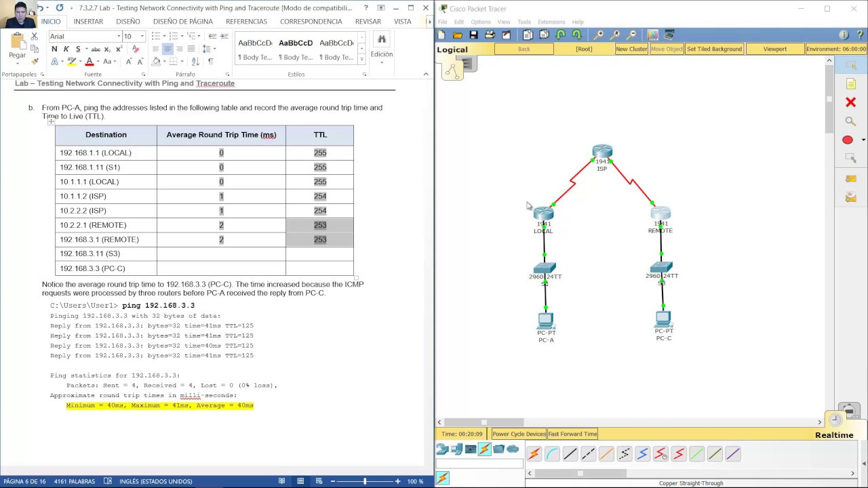
Task: Click the Viewport button
Action: [774, 49]
